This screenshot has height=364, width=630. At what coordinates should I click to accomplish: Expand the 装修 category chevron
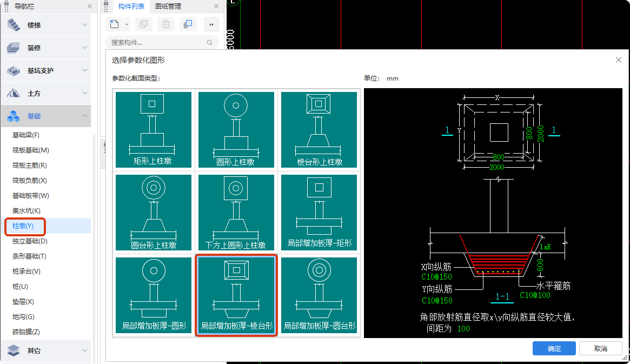pos(85,48)
